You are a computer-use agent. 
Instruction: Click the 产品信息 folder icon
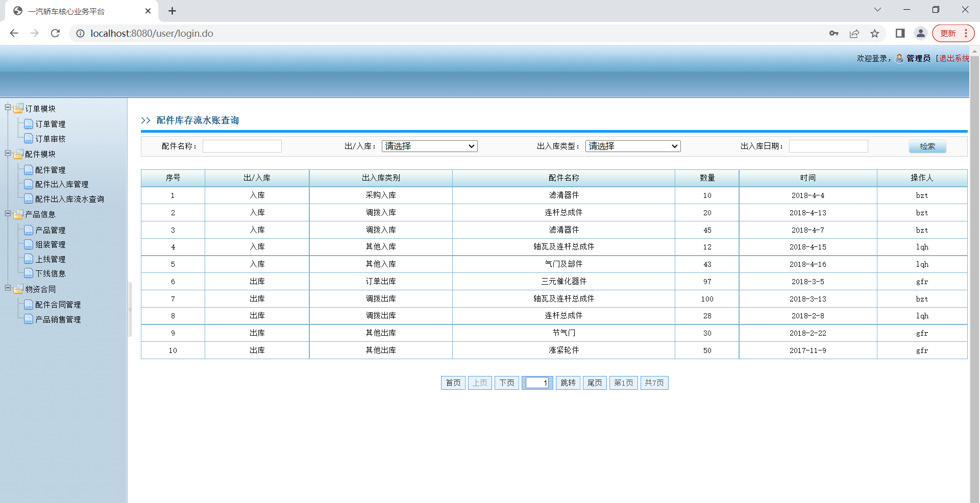(18, 214)
